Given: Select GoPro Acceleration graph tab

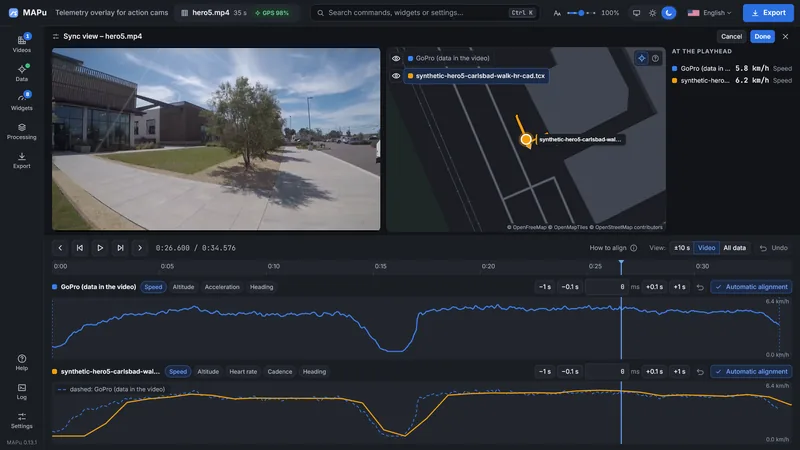Looking at the screenshot, I should tap(222, 287).
